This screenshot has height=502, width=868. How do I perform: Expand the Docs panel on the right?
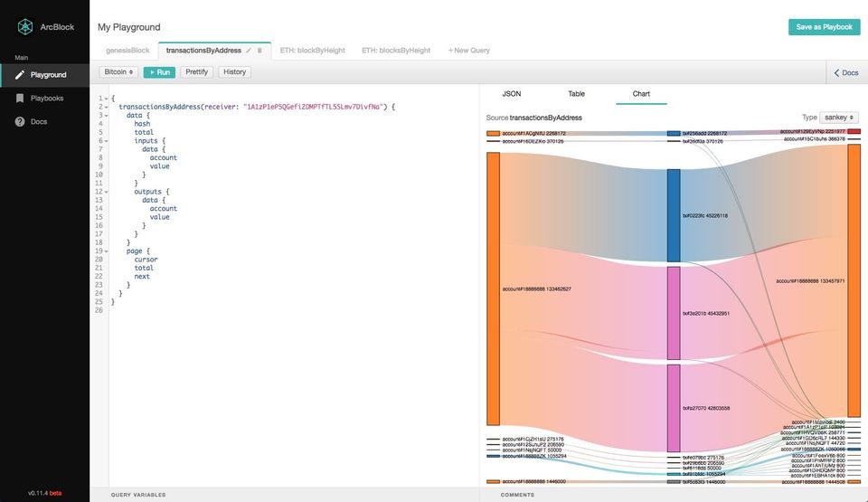845,72
